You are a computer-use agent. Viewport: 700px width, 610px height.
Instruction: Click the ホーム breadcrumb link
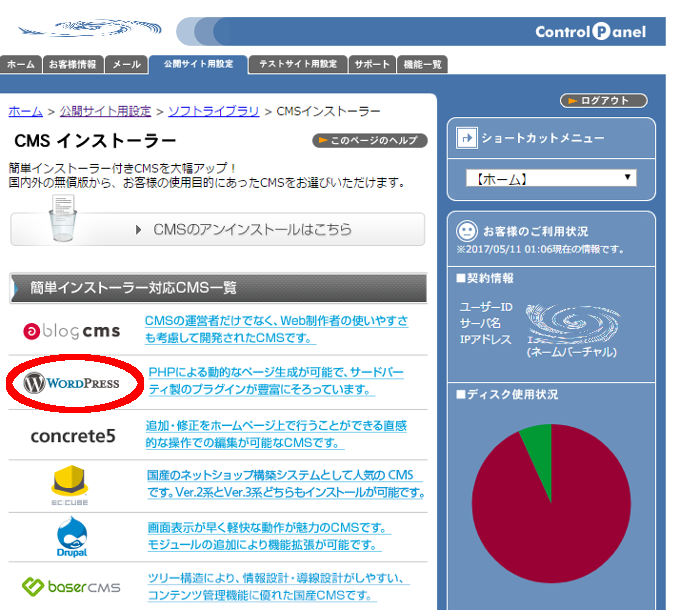(x=25, y=111)
